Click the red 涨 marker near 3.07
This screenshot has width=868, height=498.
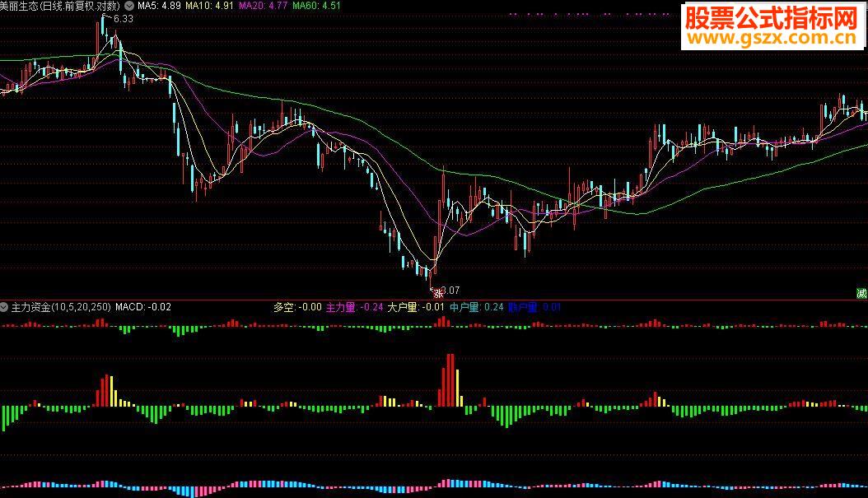pyautogui.click(x=438, y=293)
